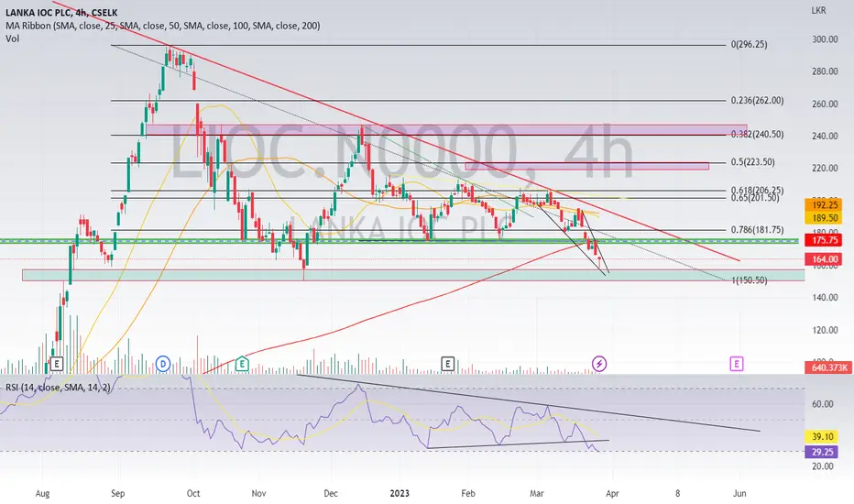The image size is (854, 504).
Task: Select the 0.236(262.00) Fibonacci level label
Action: point(757,100)
